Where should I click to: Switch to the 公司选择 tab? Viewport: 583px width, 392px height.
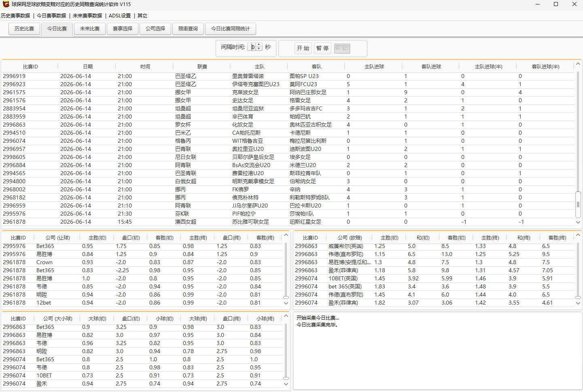click(x=155, y=29)
